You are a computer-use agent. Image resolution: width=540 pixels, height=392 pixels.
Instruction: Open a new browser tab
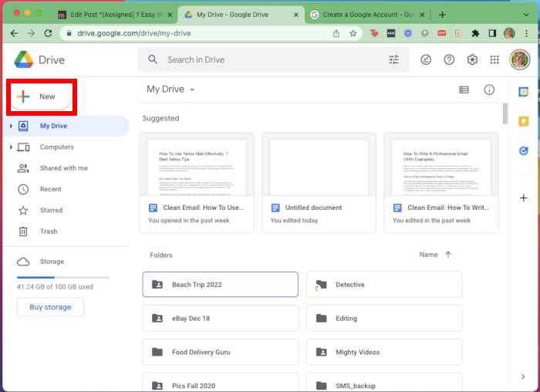(442, 15)
